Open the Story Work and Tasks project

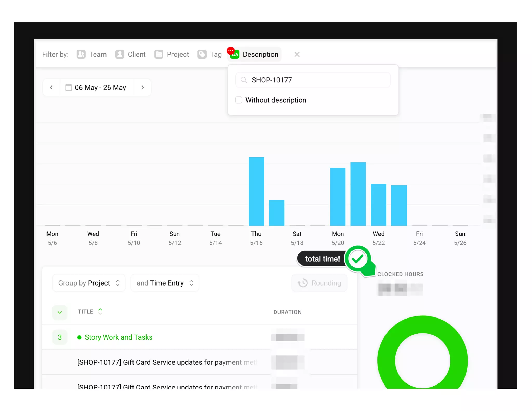click(118, 337)
